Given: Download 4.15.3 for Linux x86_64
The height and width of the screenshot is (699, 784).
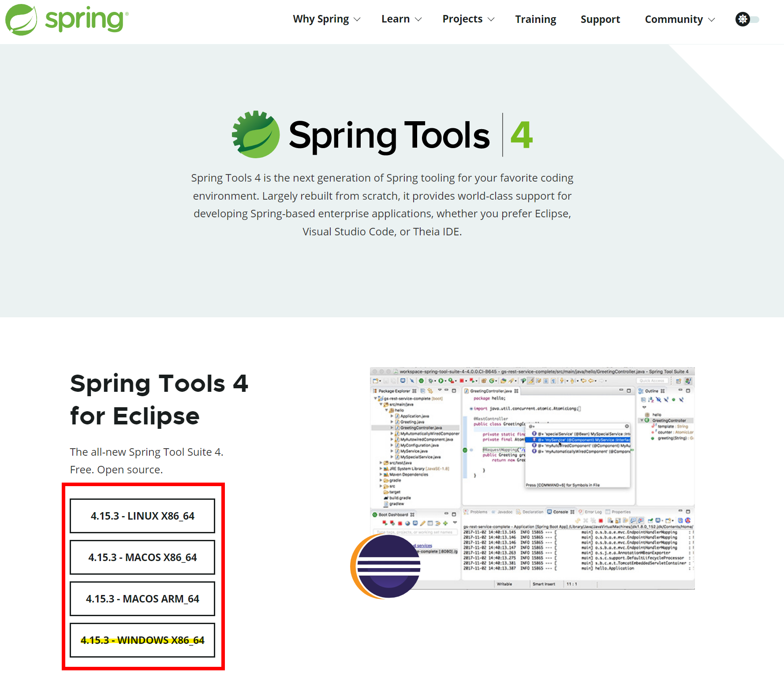Looking at the screenshot, I should tap(142, 516).
